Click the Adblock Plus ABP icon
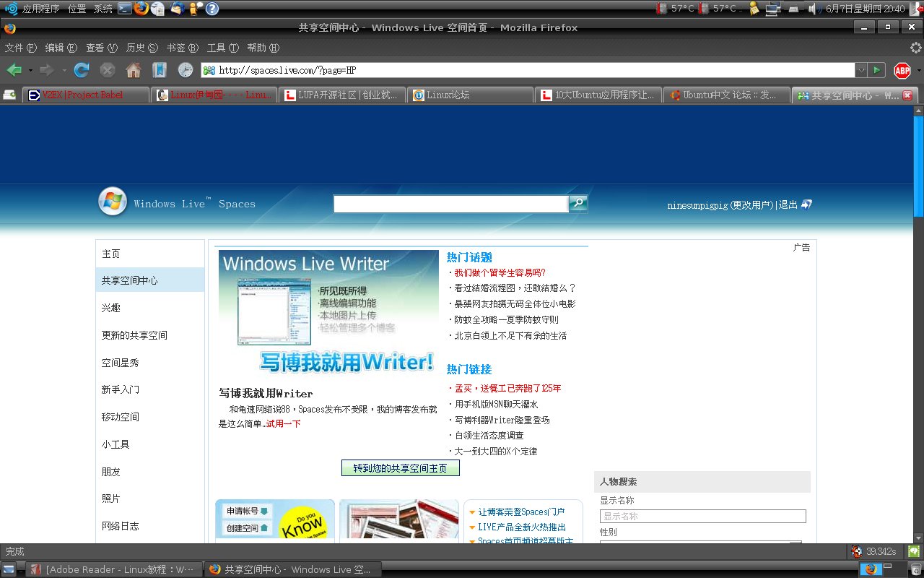This screenshot has height=578, width=924. click(902, 70)
